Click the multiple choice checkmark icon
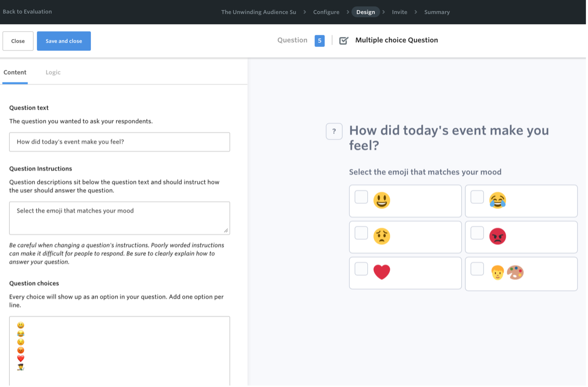This screenshot has width=588, height=387. 344,41
